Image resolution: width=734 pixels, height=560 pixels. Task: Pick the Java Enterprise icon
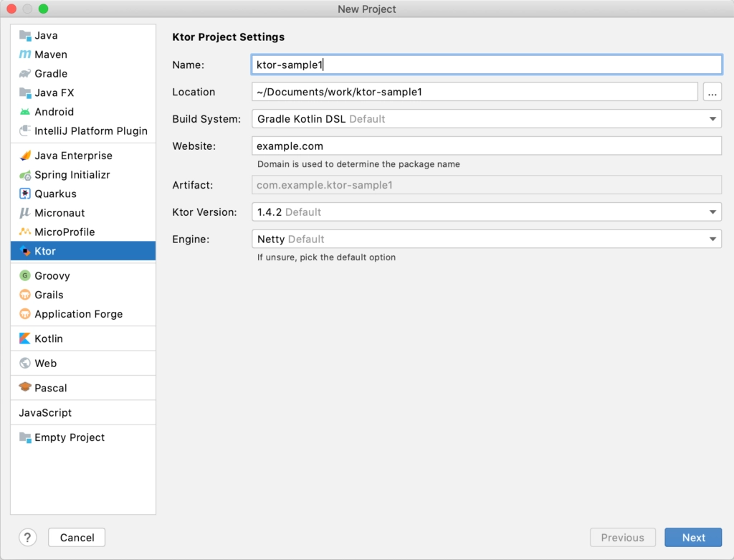coord(25,156)
